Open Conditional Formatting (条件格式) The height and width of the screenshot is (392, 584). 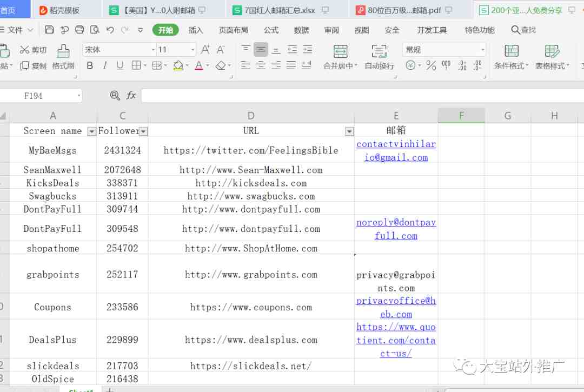[512, 57]
